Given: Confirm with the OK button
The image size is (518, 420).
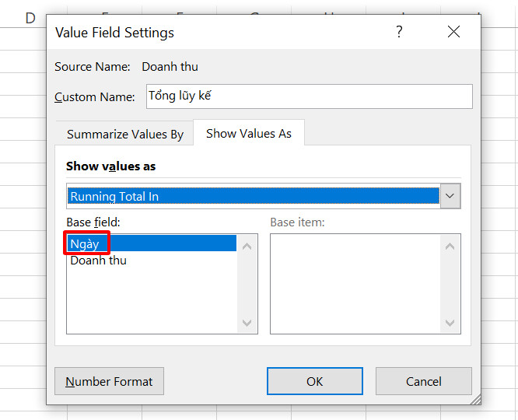Looking at the screenshot, I should (315, 381).
